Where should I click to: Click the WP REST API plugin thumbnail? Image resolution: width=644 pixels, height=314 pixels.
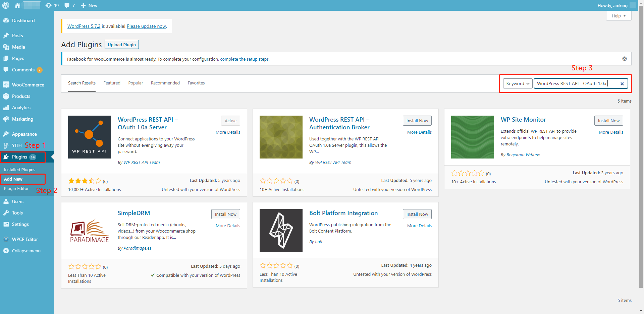[x=90, y=137]
